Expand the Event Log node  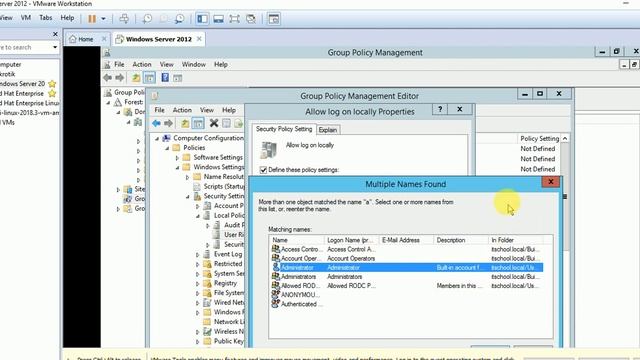(198, 254)
